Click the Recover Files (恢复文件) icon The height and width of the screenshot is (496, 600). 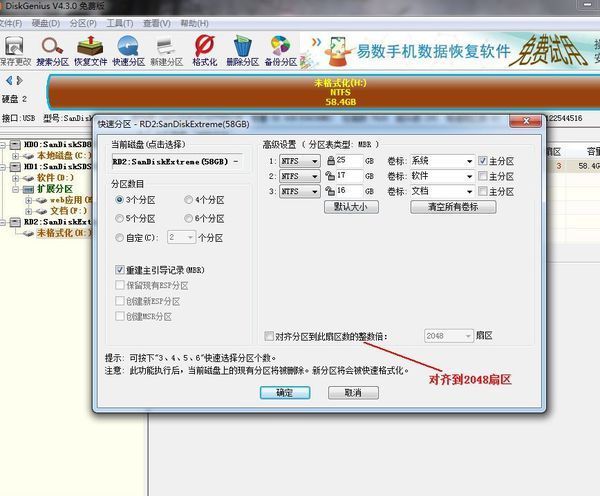(90, 51)
